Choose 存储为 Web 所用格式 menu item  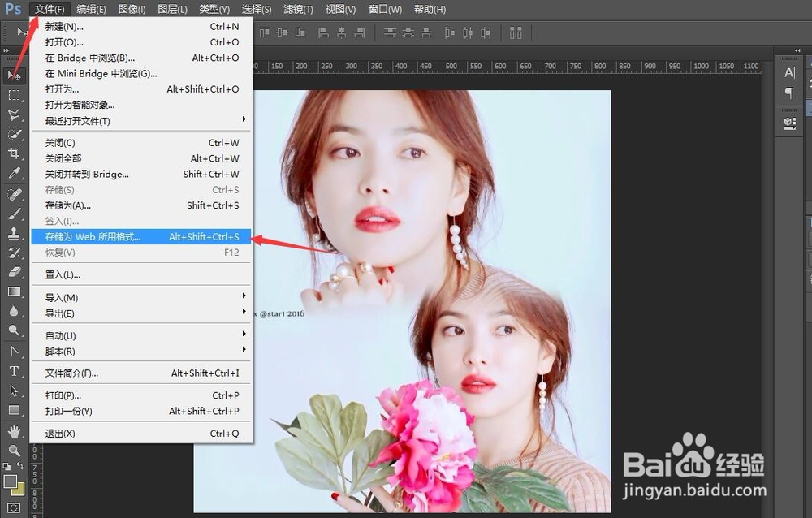pyautogui.click(x=141, y=237)
